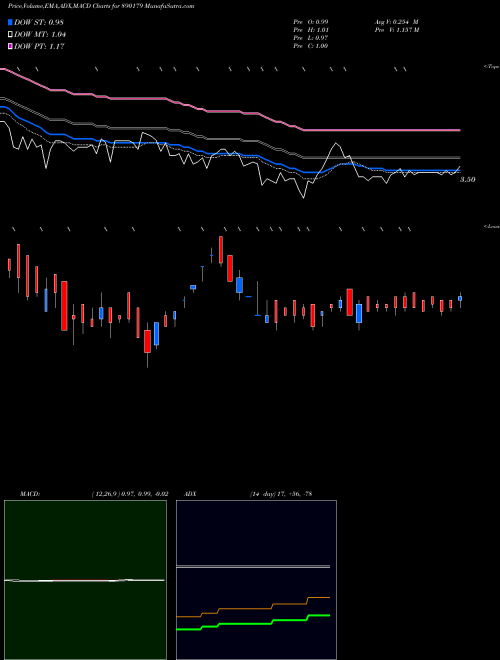Click the 'Pre L: 0.97' low value

(x=311, y=38)
